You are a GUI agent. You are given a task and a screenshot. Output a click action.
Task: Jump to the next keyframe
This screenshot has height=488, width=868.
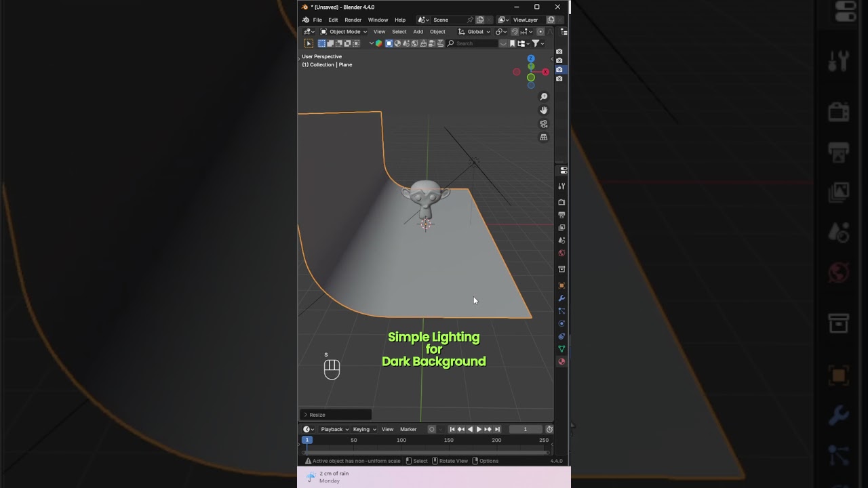click(488, 429)
